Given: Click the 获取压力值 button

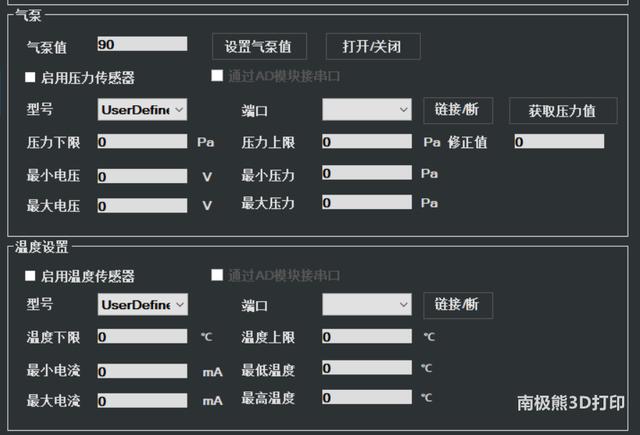Looking at the screenshot, I should tap(563, 110).
